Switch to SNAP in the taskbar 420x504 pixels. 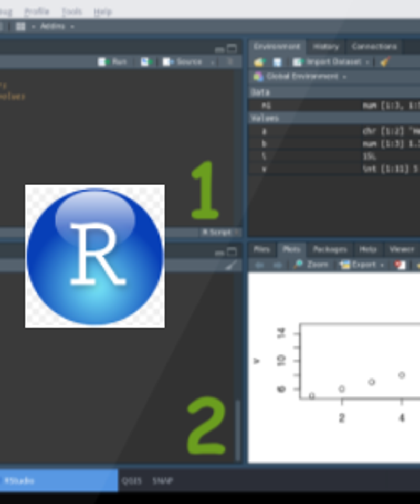pos(163,481)
